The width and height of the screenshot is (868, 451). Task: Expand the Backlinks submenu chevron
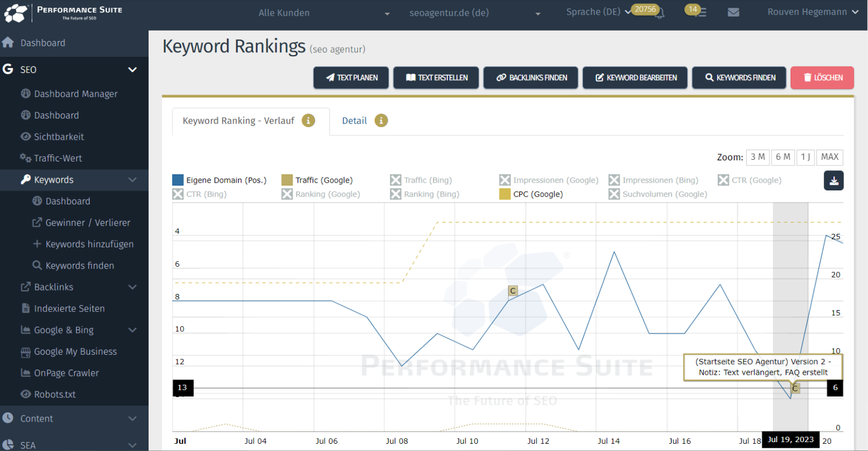pyautogui.click(x=132, y=287)
